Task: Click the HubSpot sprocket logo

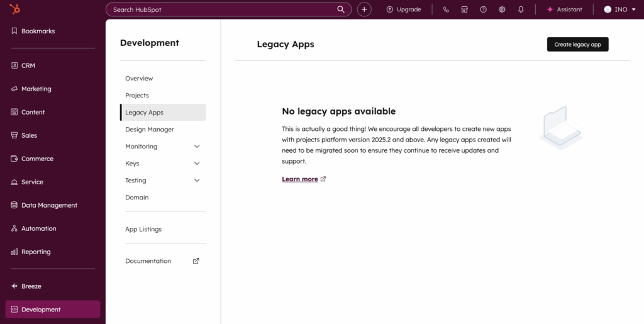Action: [14, 9]
